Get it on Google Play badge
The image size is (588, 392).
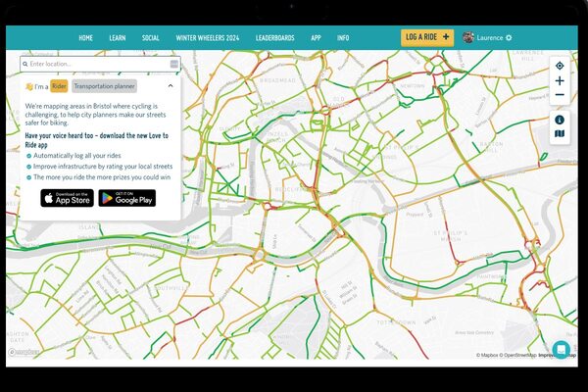(127, 198)
